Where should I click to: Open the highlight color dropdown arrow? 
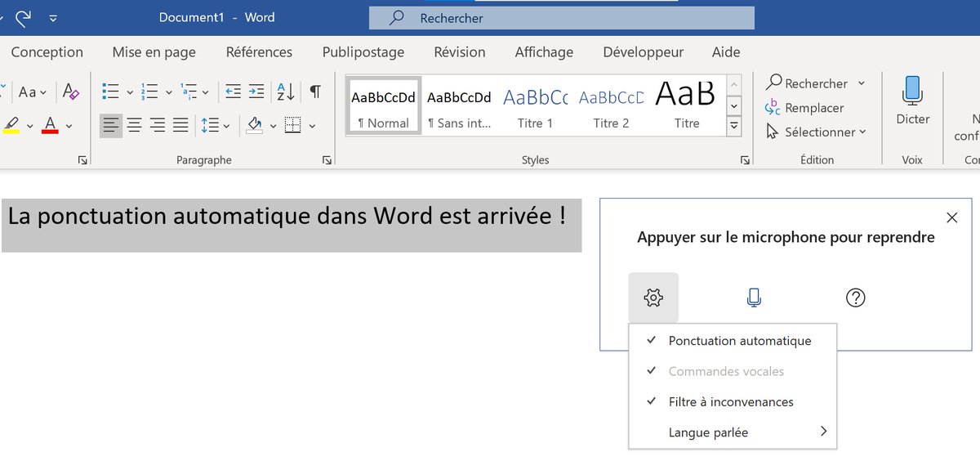30,126
